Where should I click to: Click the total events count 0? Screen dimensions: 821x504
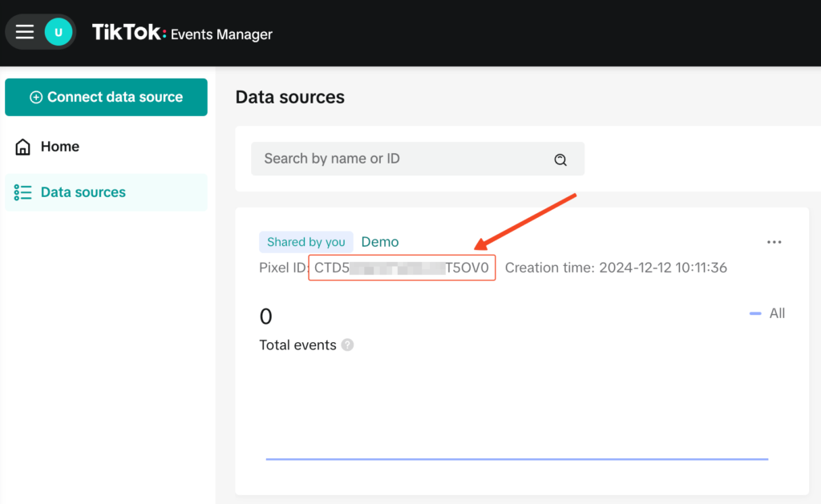(x=265, y=317)
